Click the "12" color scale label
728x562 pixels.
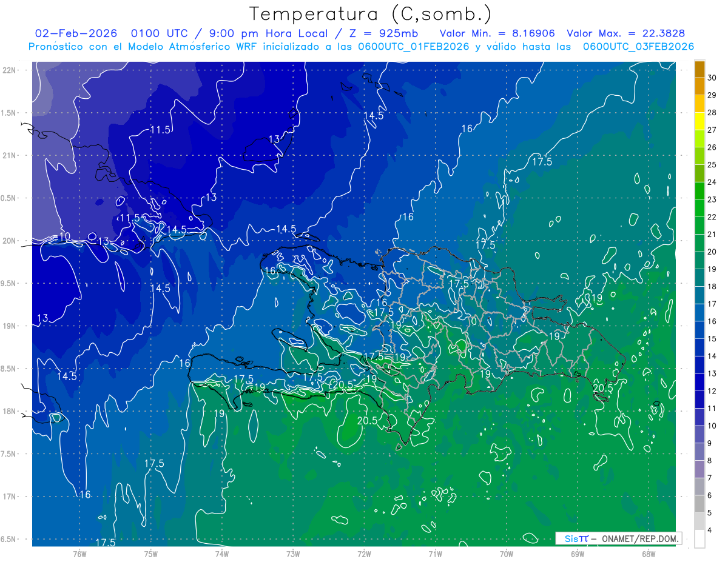(x=712, y=391)
